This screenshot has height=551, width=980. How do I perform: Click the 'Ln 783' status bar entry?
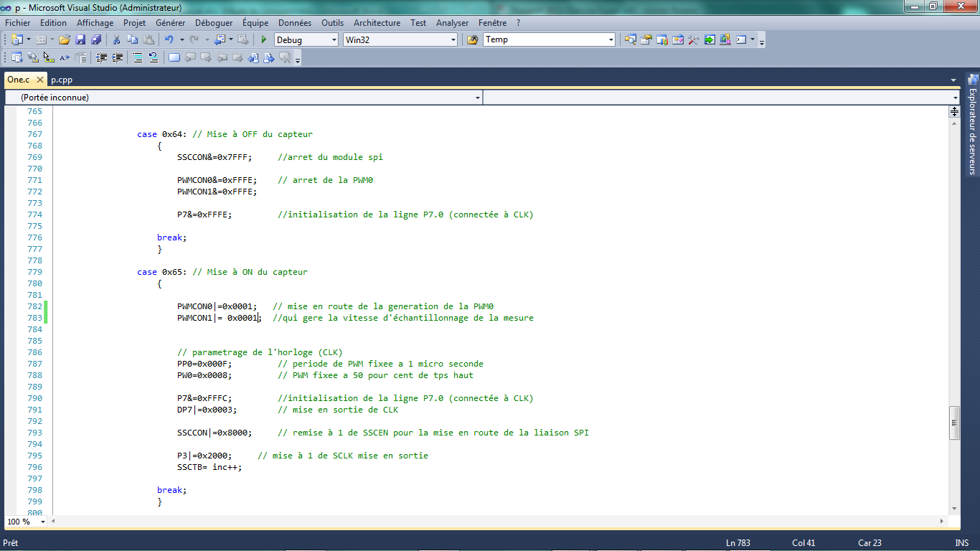pyautogui.click(x=738, y=543)
